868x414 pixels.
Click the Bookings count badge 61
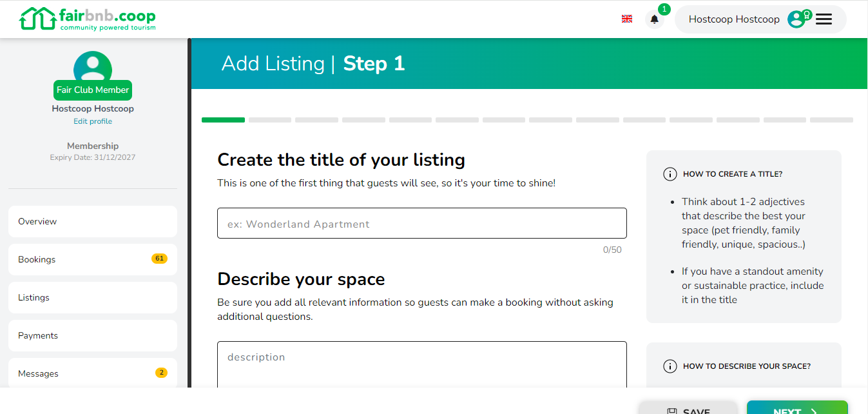(159, 259)
